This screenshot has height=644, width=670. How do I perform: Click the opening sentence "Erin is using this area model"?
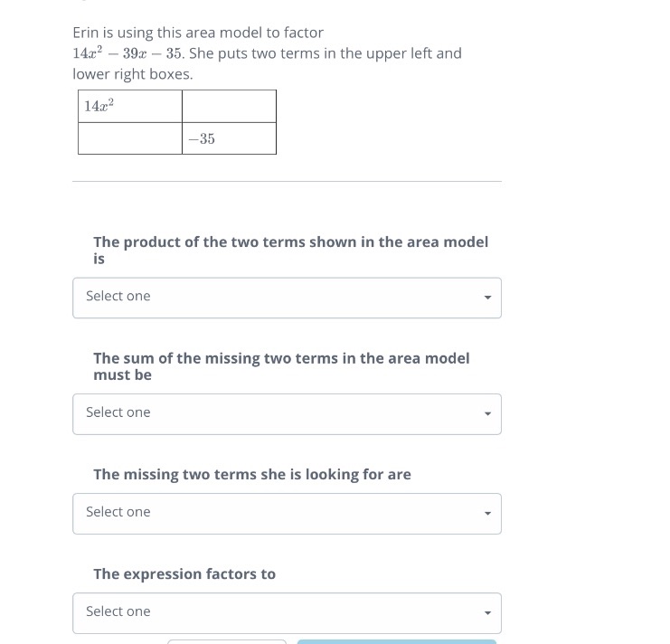tap(198, 33)
